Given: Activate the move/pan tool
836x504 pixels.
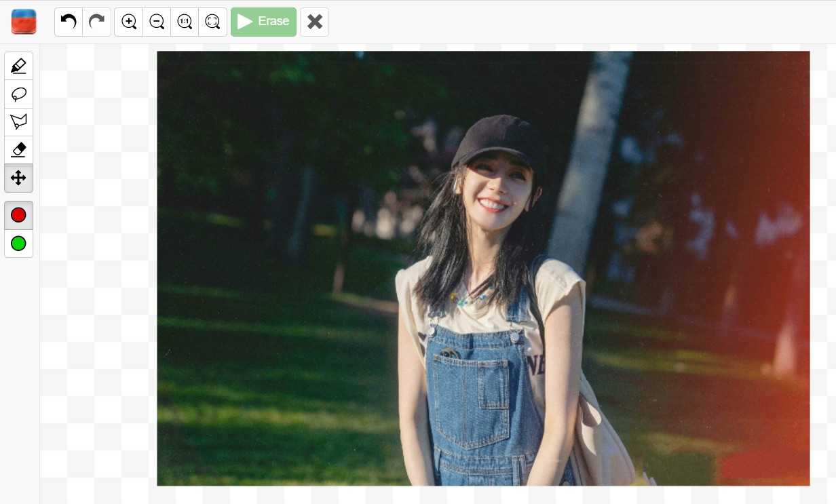Looking at the screenshot, I should coord(18,178).
